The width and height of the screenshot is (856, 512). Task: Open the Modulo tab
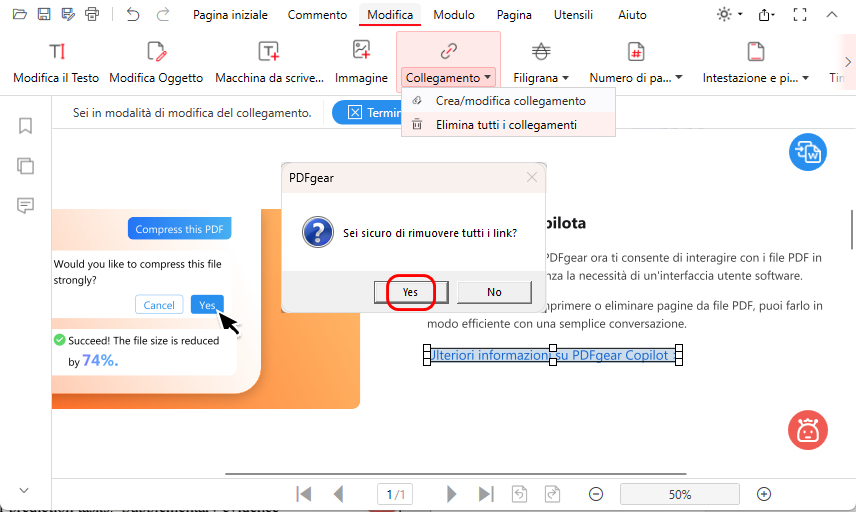(454, 15)
